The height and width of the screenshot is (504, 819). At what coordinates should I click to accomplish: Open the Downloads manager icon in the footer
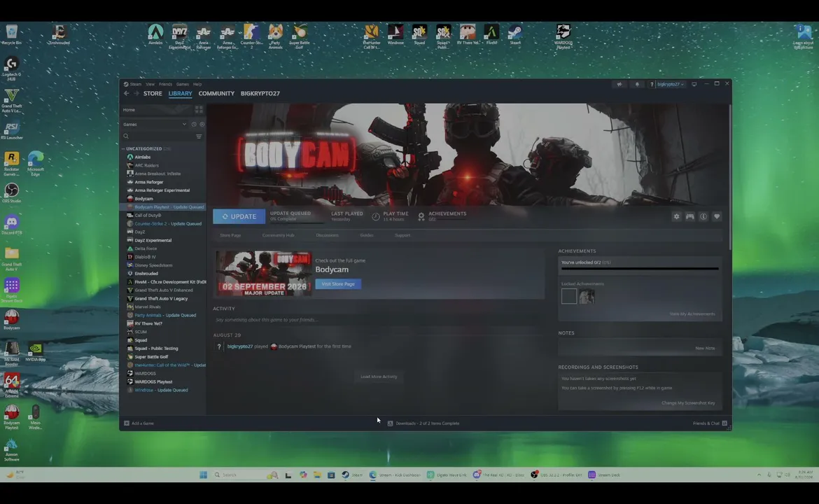coord(390,423)
